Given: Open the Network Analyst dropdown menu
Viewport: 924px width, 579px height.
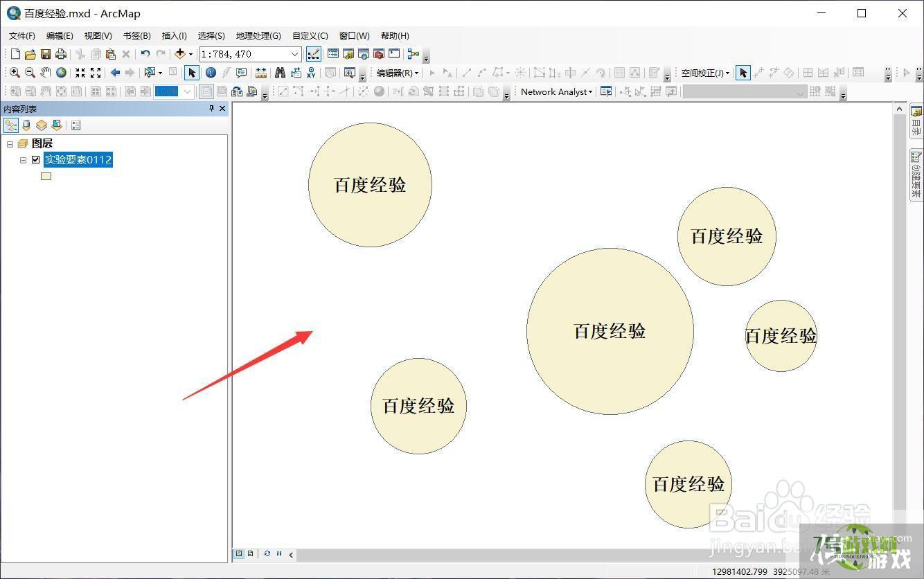Looking at the screenshot, I should (x=556, y=91).
